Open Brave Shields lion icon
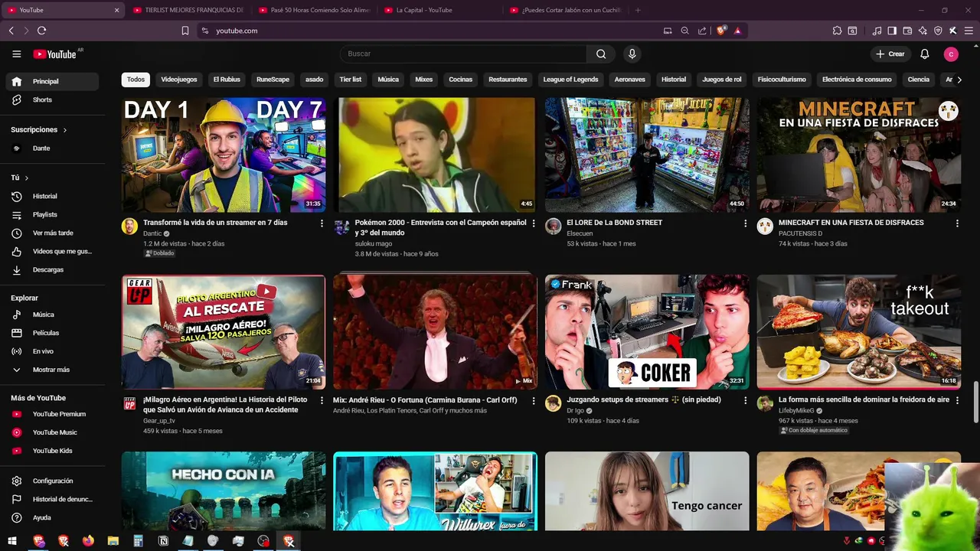The height and width of the screenshot is (551, 980). (x=720, y=31)
